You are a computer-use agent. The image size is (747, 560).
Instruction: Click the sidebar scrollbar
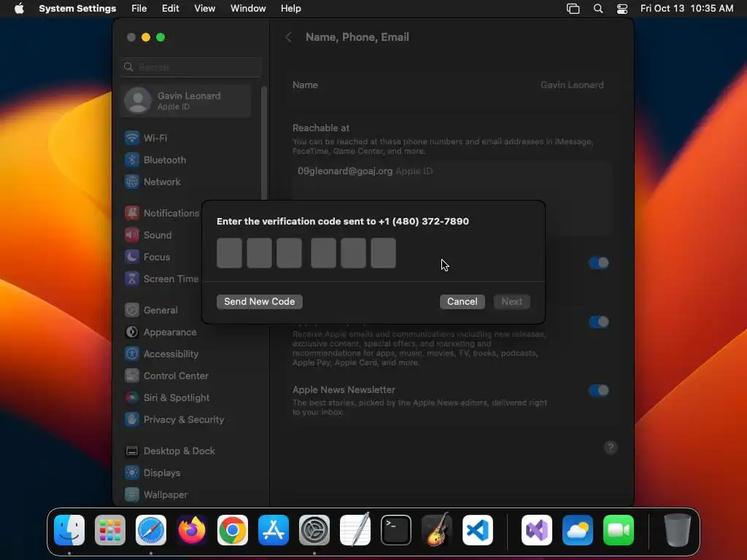(x=264, y=143)
